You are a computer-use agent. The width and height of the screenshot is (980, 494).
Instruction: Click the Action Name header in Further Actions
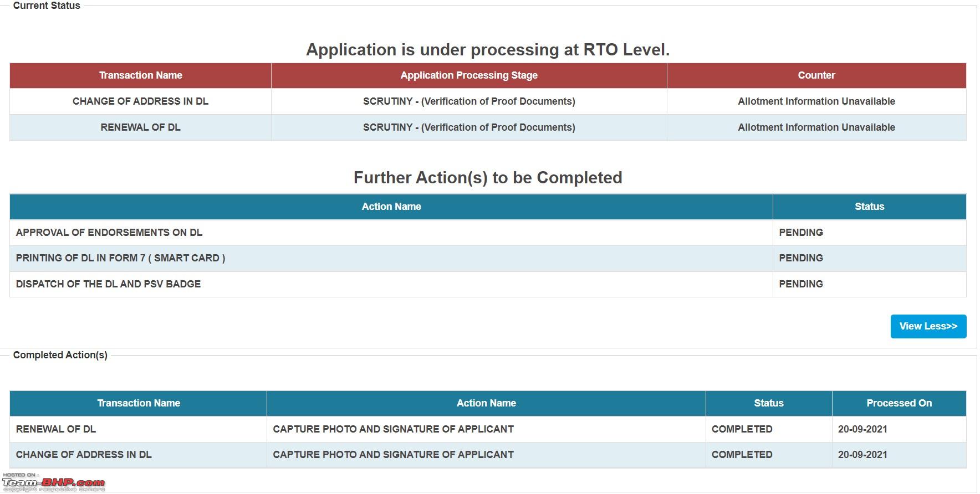pyautogui.click(x=391, y=207)
